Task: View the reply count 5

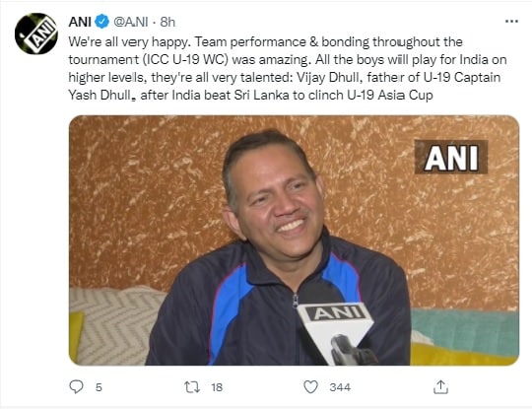Action: tap(99, 387)
